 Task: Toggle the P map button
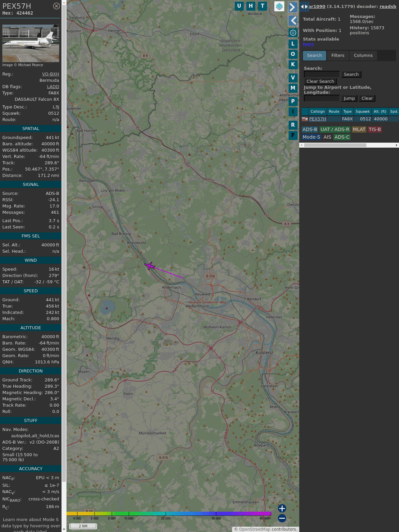[293, 101]
